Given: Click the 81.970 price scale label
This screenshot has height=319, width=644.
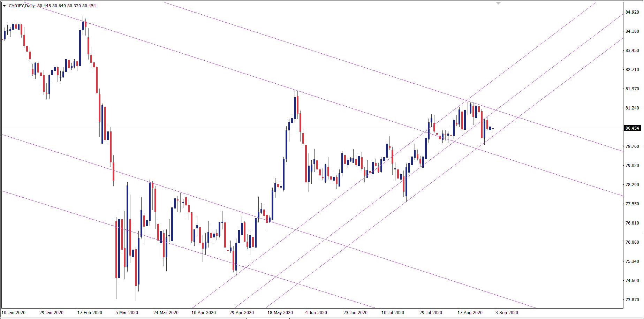Looking at the screenshot, I should tap(632, 89).
